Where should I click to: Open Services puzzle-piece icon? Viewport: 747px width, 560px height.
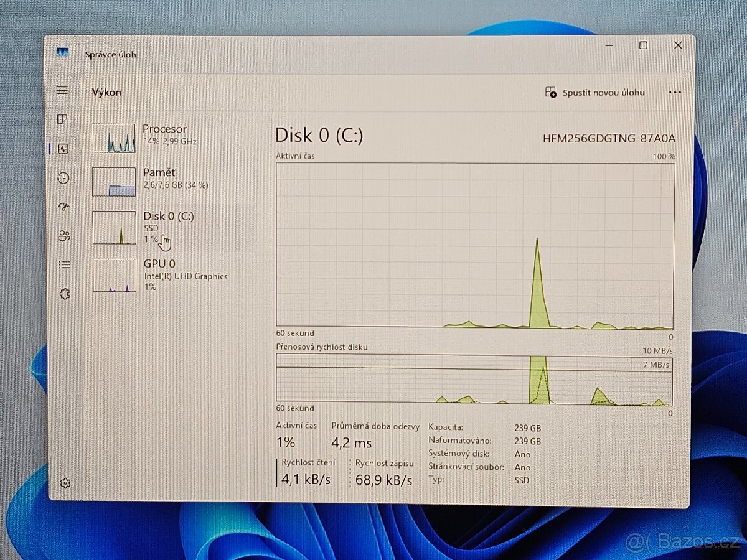[x=64, y=294]
